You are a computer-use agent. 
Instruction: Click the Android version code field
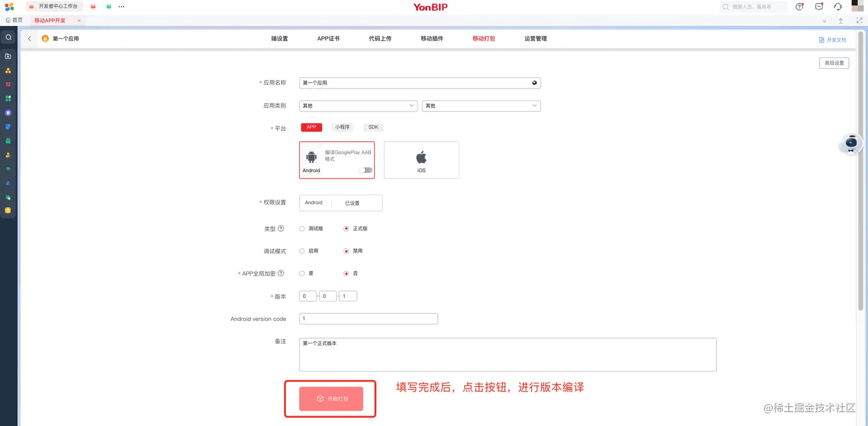pyautogui.click(x=369, y=319)
